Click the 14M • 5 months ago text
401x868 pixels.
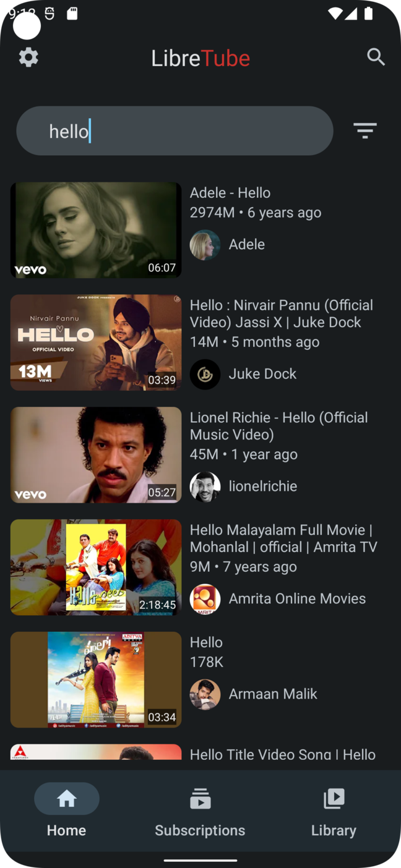pos(255,342)
